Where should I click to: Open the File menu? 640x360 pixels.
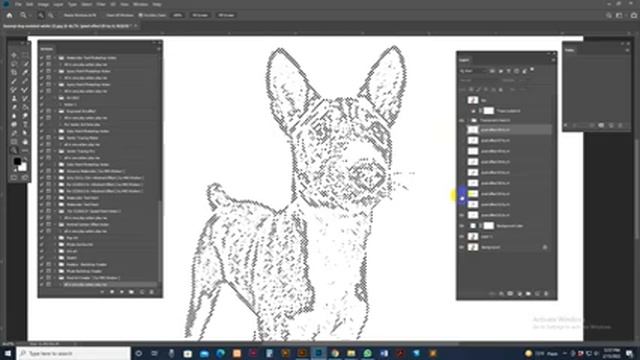pyautogui.click(x=18, y=4)
